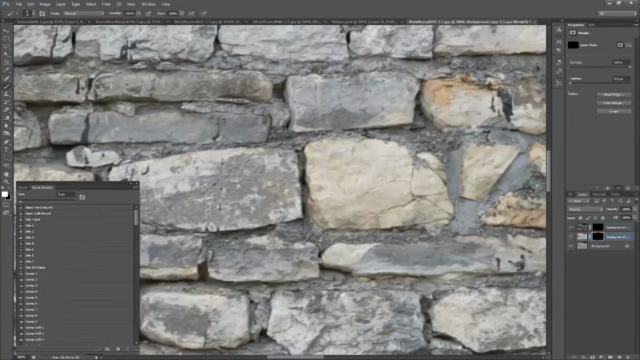Select the Eyedropper tool
This screenshot has height=360, width=640.
point(6,70)
